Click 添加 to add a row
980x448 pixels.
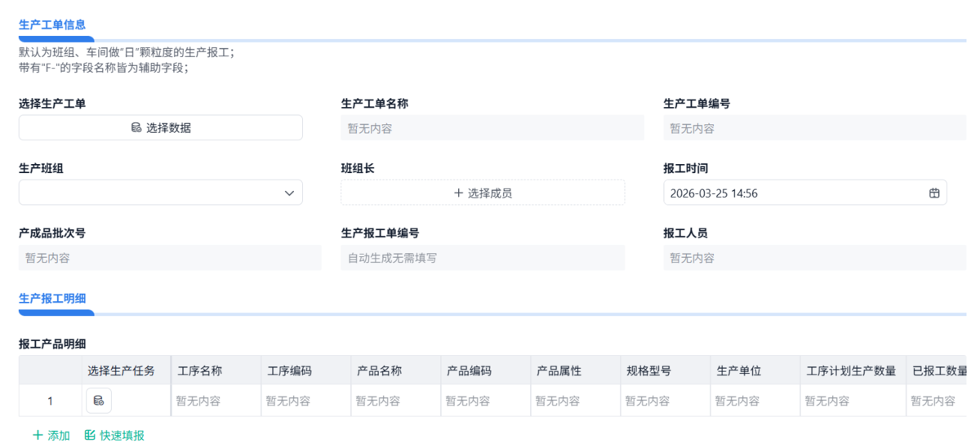point(59,436)
